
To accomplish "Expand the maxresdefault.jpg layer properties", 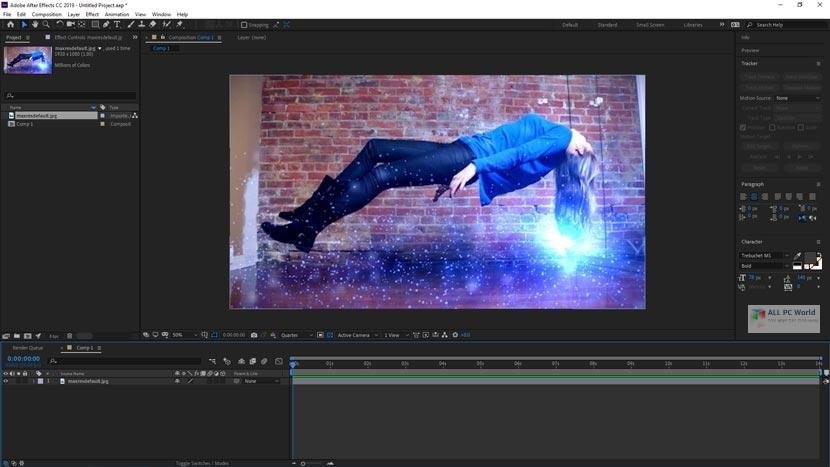I will click(x=33, y=381).
